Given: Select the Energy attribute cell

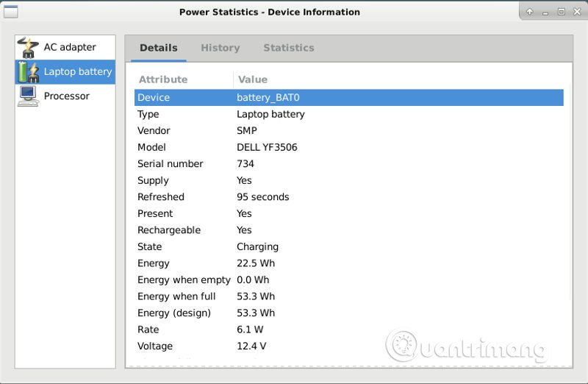Looking at the screenshot, I should [154, 263].
